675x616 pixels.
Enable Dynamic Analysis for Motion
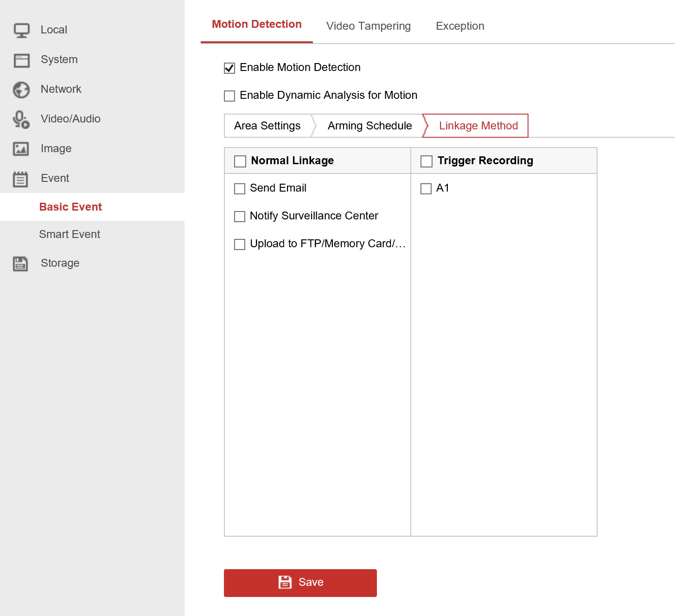tap(229, 96)
